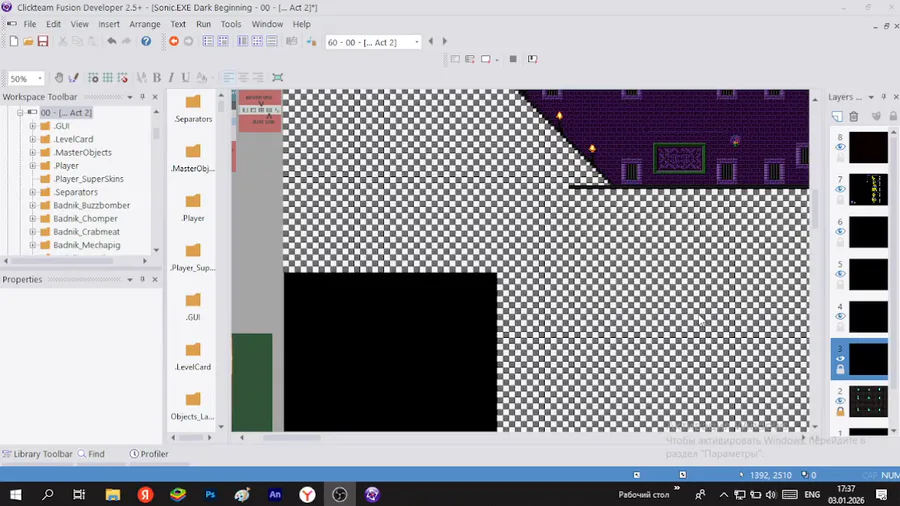
Task: Open Windows Start menu
Action: coord(15,494)
